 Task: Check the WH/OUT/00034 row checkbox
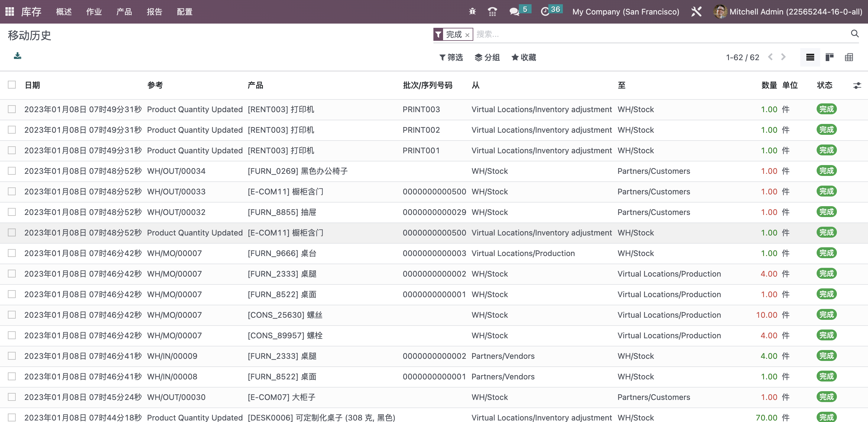pos(12,171)
